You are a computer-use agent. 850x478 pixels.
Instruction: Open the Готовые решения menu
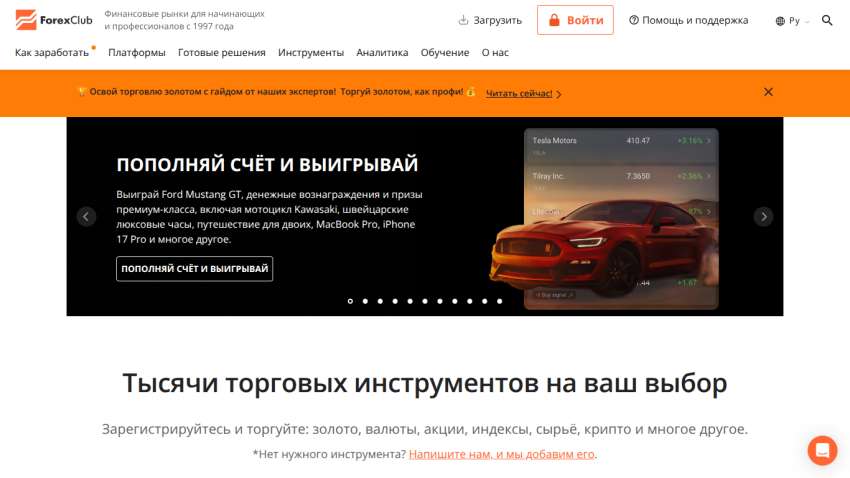click(x=222, y=53)
